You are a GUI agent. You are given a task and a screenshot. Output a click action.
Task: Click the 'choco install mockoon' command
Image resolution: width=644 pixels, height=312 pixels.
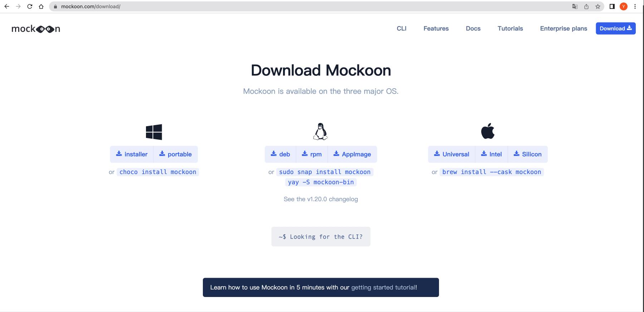tap(158, 172)
